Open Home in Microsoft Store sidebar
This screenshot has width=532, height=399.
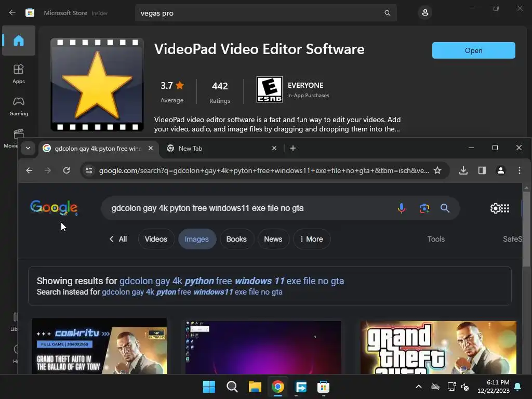pos(19,41)
